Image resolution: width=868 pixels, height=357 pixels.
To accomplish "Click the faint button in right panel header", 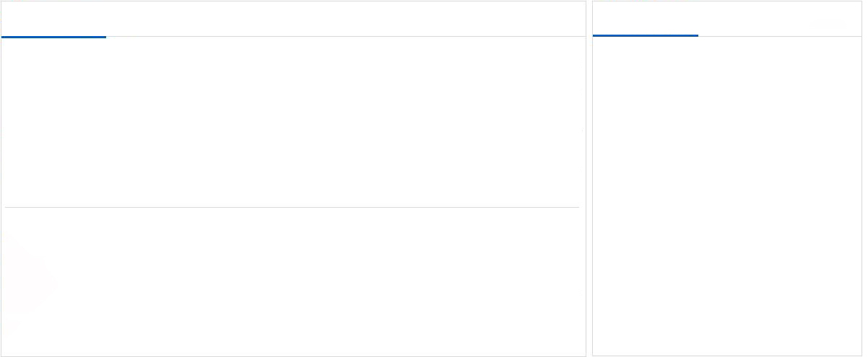I will point(828,22).
